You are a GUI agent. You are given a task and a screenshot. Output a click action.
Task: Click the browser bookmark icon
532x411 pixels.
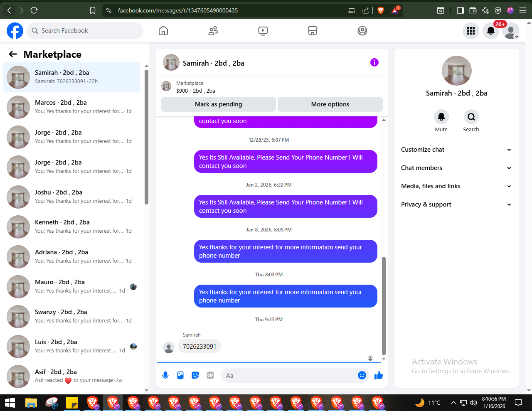(x=93, y=10)
